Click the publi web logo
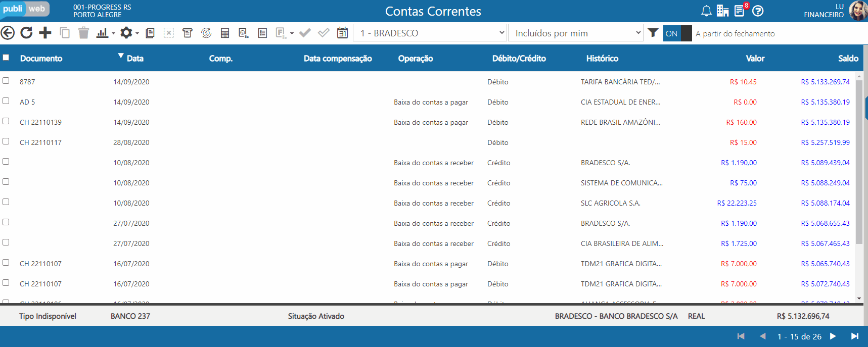 (24, 9)
